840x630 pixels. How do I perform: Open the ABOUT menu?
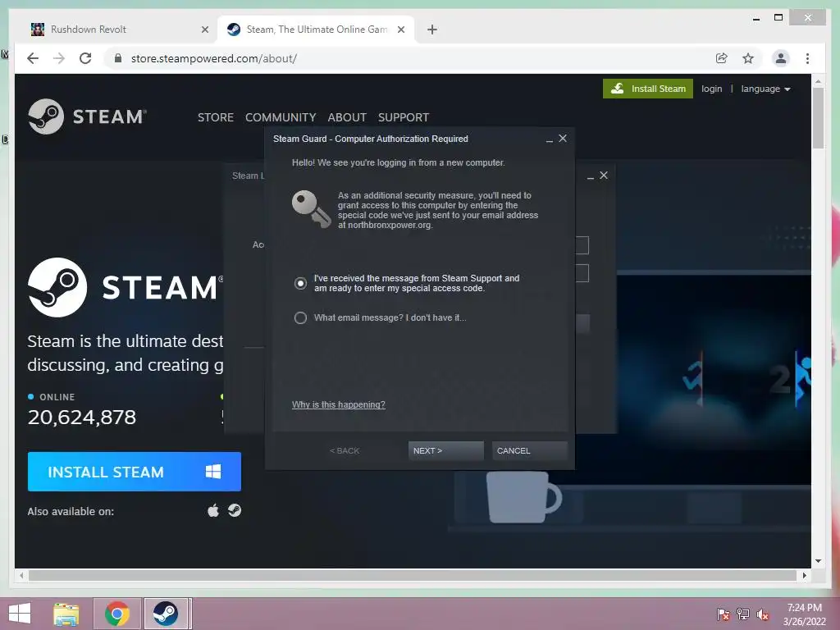[347, 117]
